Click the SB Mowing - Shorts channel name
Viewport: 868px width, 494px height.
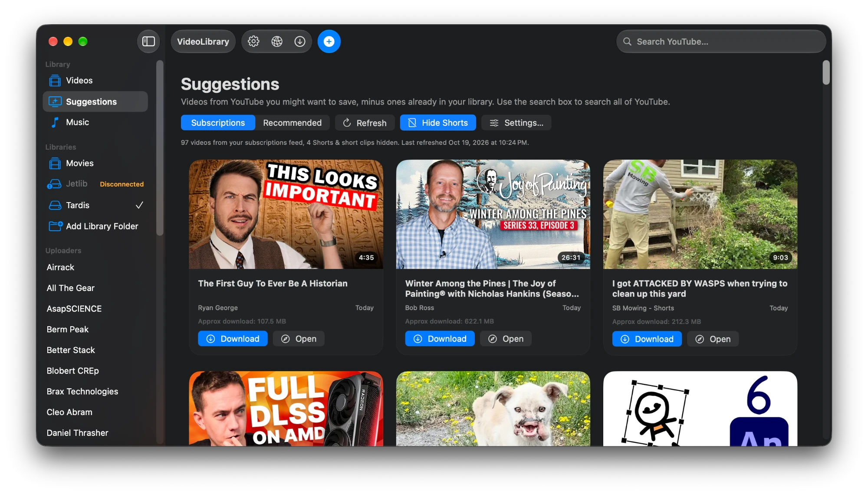click(x=643, y=308)
